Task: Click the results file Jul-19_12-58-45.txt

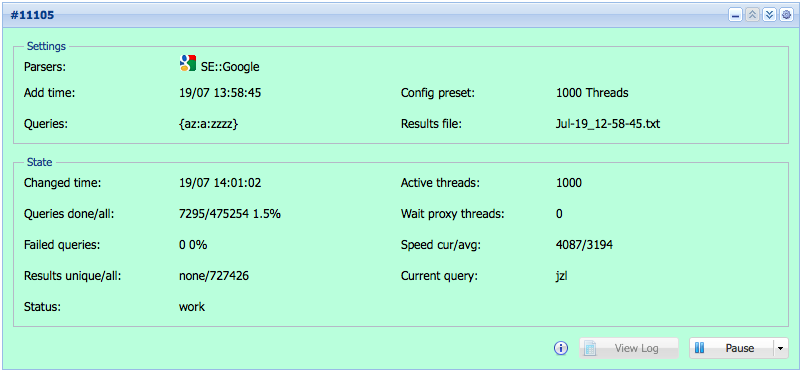Action: [608, 124]
